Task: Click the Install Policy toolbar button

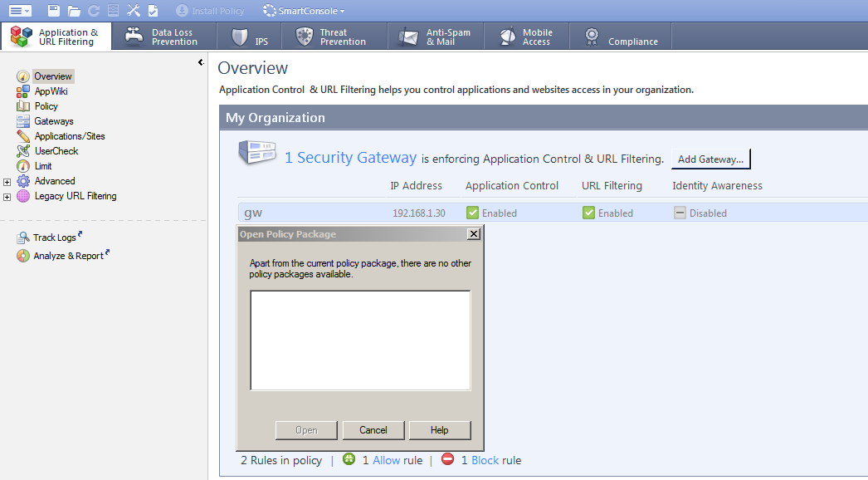Action: pyautogui.click(x=210, y=11)
